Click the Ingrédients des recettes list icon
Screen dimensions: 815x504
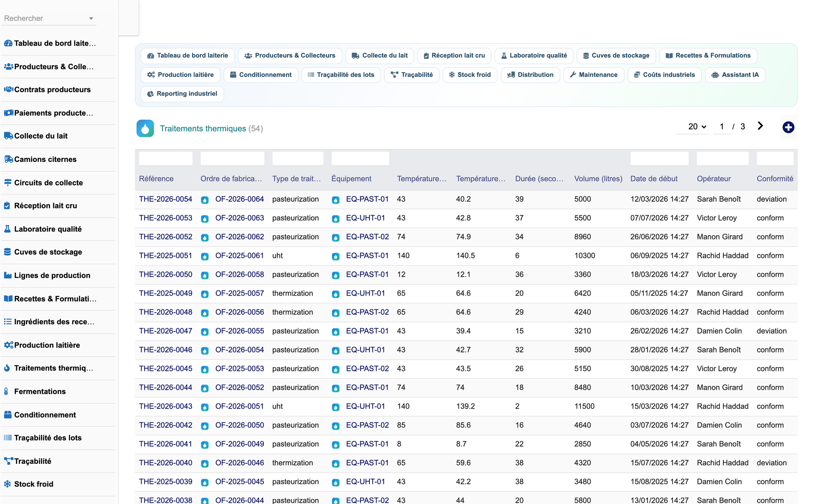8,321
